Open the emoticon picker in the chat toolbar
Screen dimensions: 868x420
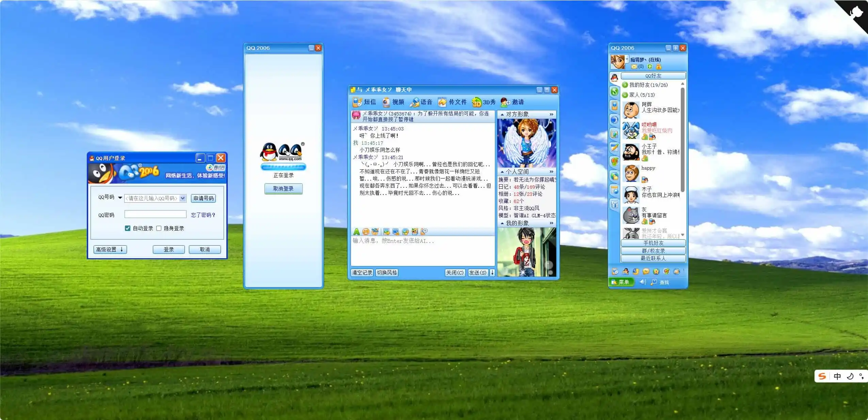[x=366, y=232]
